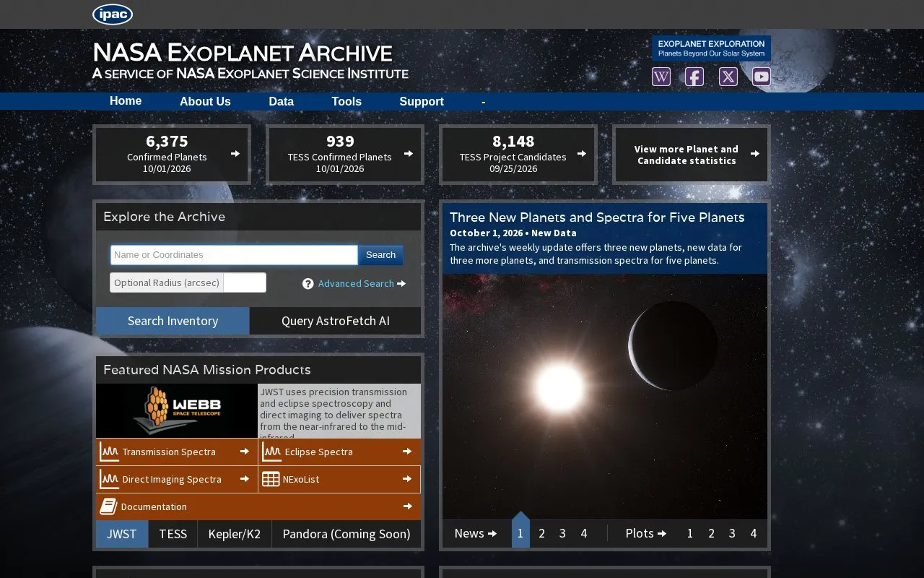The width and height of the screenshot is (924, 578).
Task: Open the Direct Imaging Spectra link
Action: [x=172, y=480]
